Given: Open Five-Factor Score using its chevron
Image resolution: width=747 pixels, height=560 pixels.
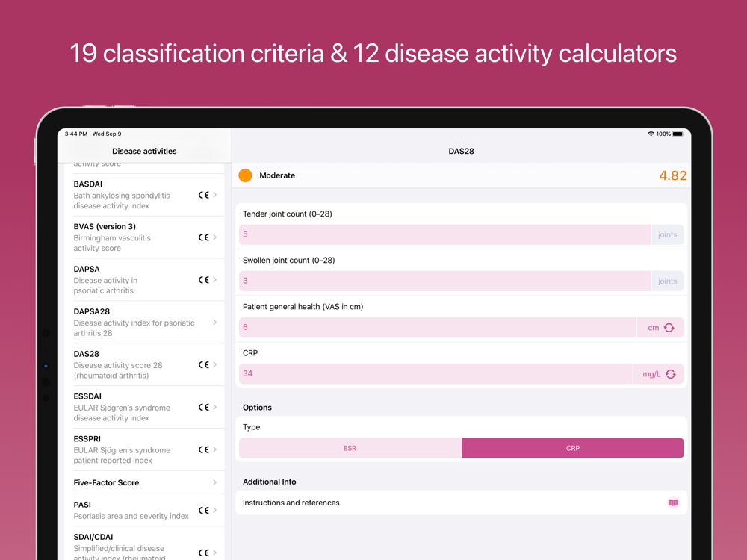Looking at the screenshot, I should [215, 482].
